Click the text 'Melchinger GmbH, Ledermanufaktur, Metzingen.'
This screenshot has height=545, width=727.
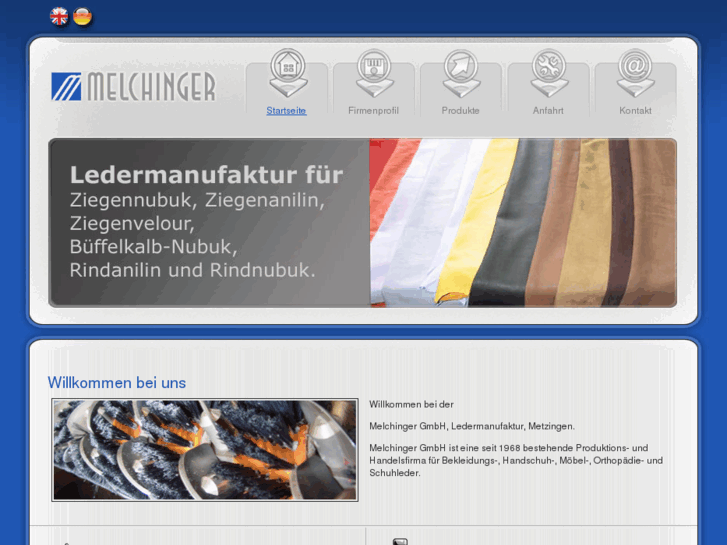point(472,426)
